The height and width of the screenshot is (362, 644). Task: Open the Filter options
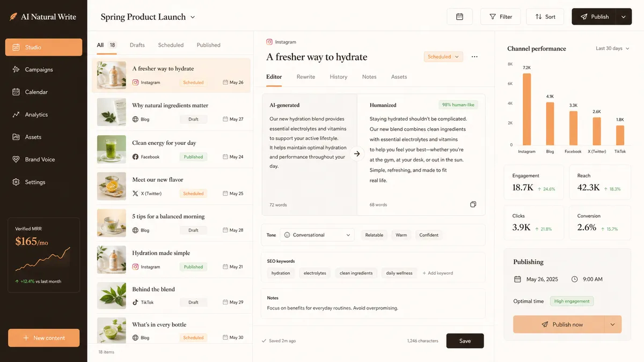501,17
